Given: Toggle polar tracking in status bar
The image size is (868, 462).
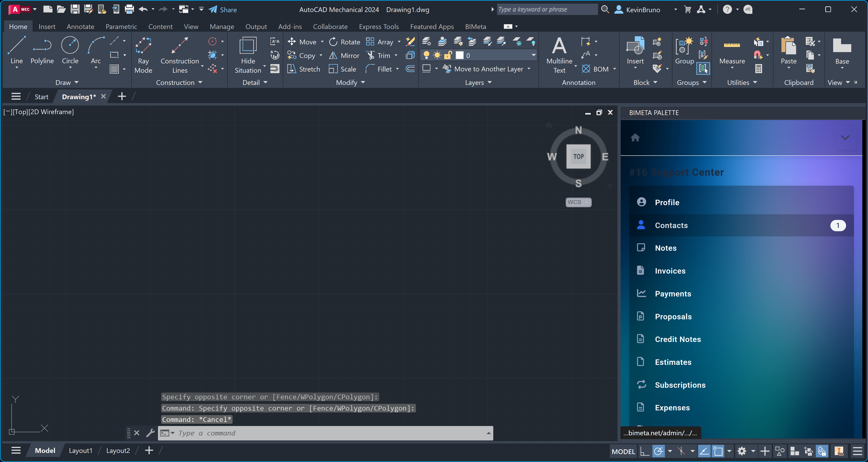Looking at the screenshot, I should click(658, 451).
